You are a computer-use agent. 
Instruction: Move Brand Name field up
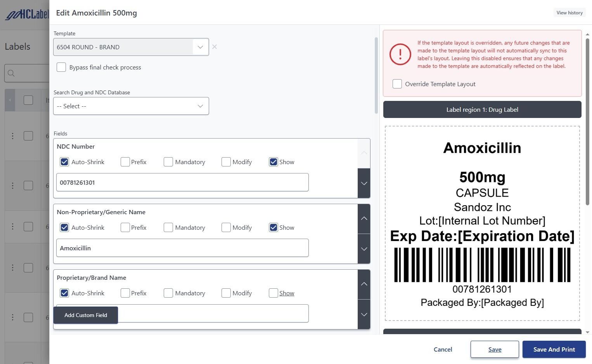click(364, 284)
